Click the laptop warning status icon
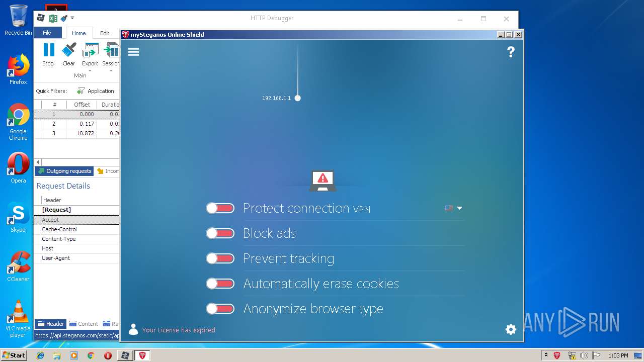644x362 pixels. point(323,181)
